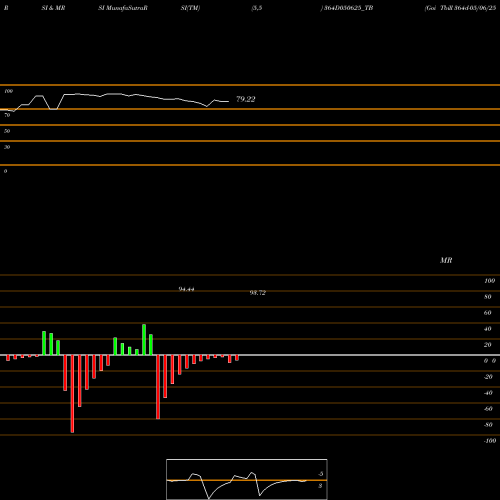Screen dimensions: 500x500
Task: Click the 'SI(TM)' header text
Action: (190, 8)
